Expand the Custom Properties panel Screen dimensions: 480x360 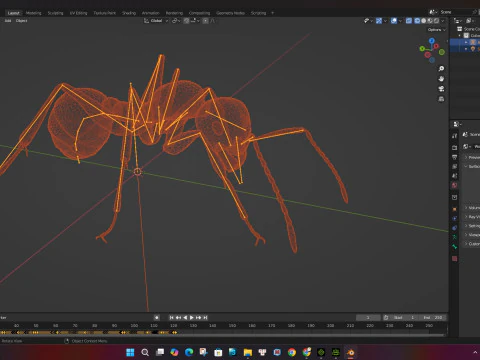coord(472,244)
